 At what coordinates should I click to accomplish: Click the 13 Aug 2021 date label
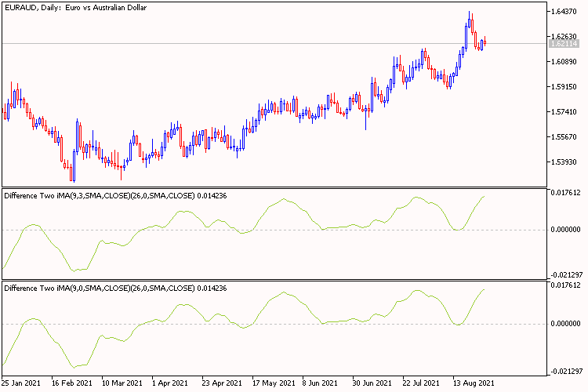point(474,383)
